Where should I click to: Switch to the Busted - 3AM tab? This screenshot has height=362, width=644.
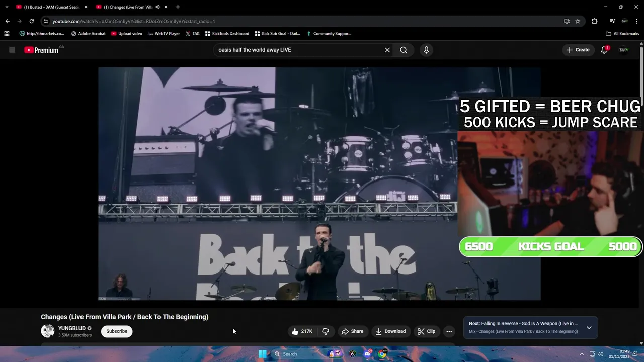[51, 7]
